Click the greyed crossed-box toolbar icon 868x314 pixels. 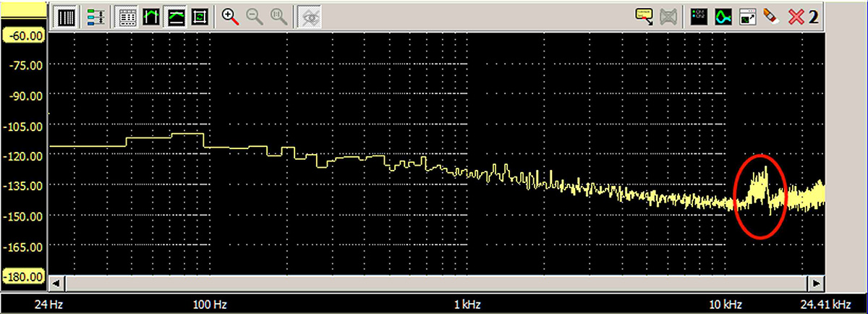668,16
